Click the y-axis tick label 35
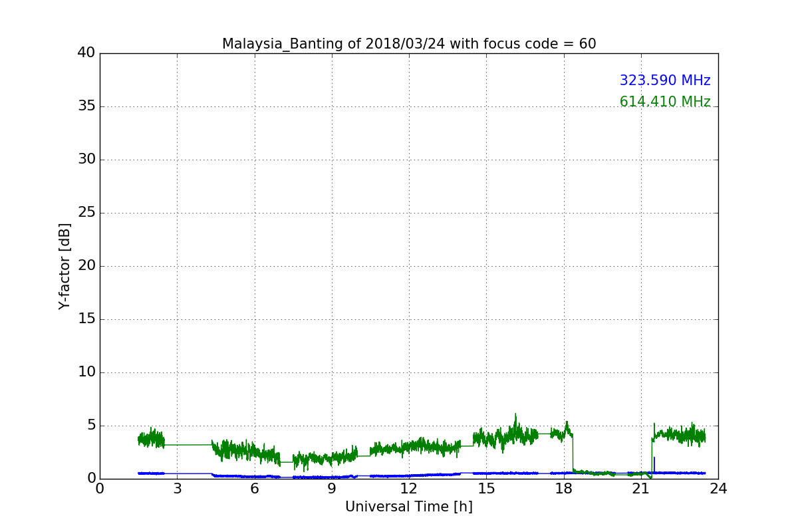Screen dimensions: 798x532 point(86,106)
